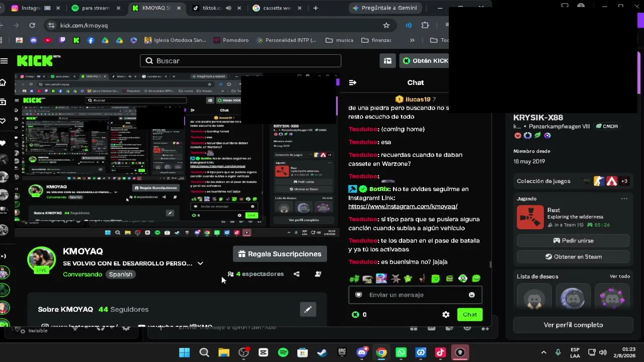The height and width of the screenshot is (362, 644).
Task: Open the finanzas bookmarks folder
Action: [x=376, y=40]
